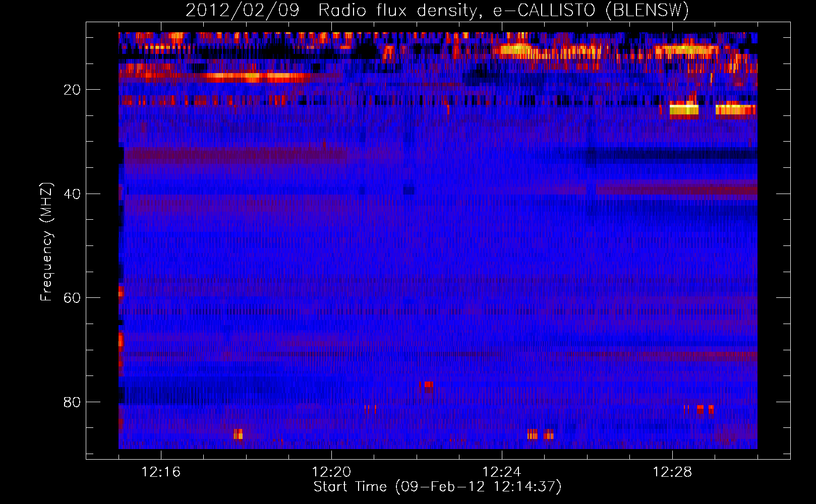This screenshot has width=816, height=504.
Task: Select the 12:28 time tick label
Action: [672, 472]
